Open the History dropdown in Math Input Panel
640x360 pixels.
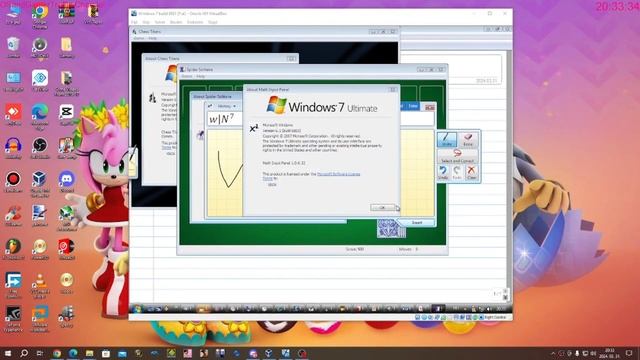pos(226,106)
